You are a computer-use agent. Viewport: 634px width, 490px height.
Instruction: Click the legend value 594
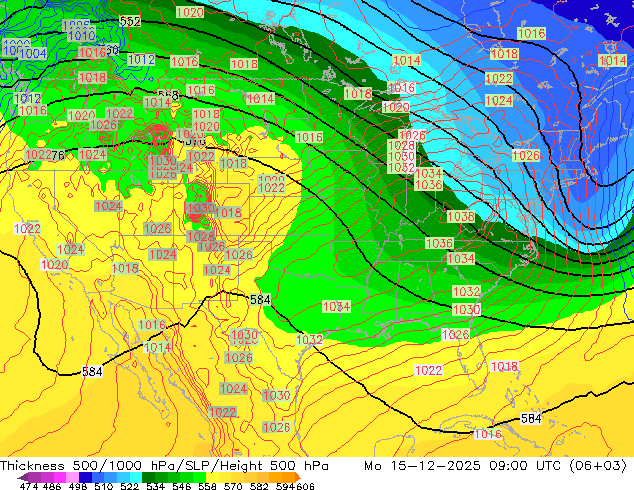click(285, 486)
